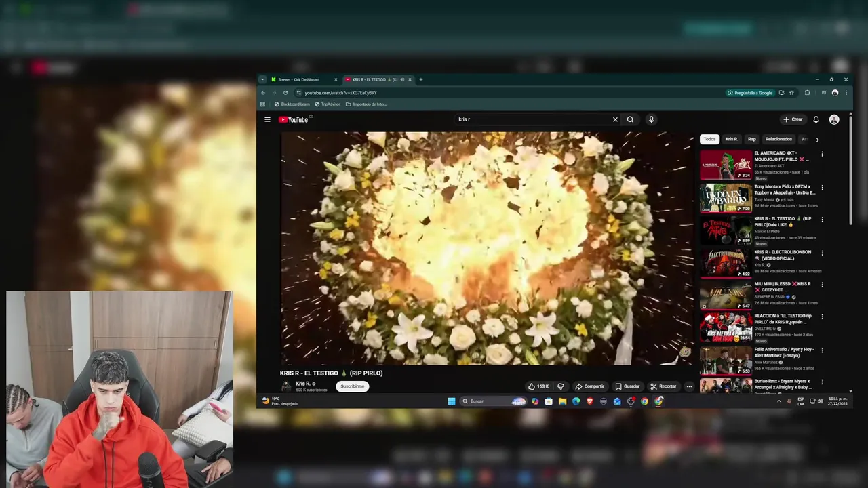Open Chrome apps grid in bookmarks bar
The width and height of the screenshot is (868, 488).
(x=262, y=104)
